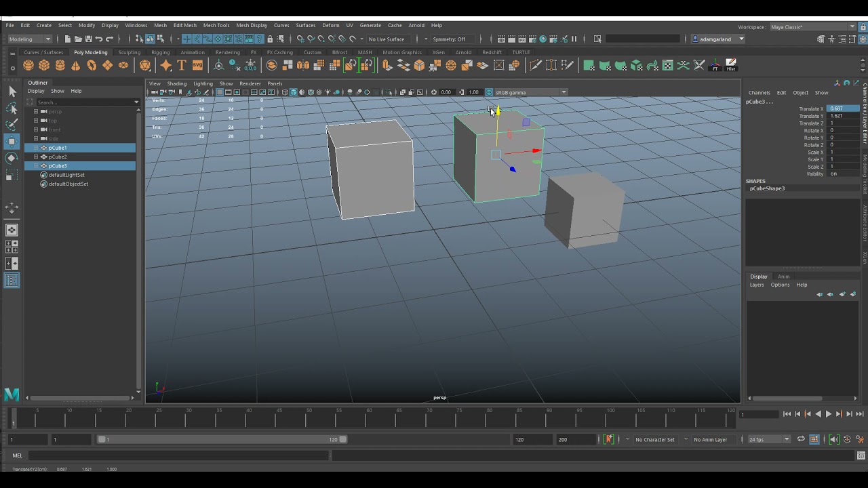Open the Mesh Tools menu
The width and height of the screenshot is (868, 488).
216,26
